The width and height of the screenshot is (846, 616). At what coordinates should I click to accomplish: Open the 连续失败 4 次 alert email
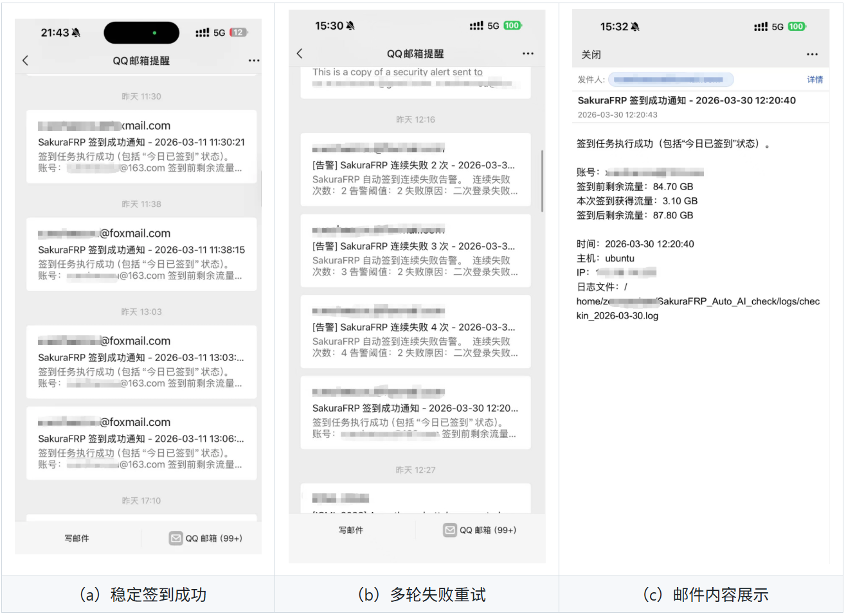tap(415, 331)
